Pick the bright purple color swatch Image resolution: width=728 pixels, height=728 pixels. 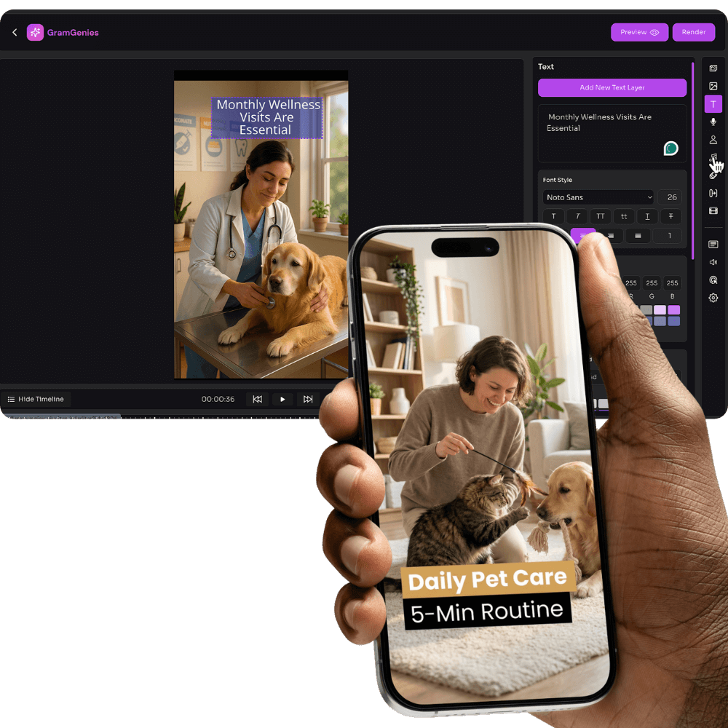tap(673, 310)
